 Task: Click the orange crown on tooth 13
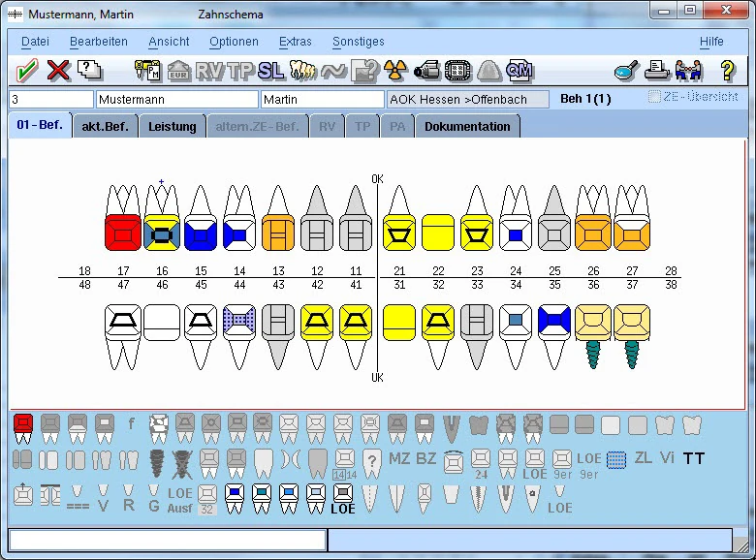click(x=278, y=233)
